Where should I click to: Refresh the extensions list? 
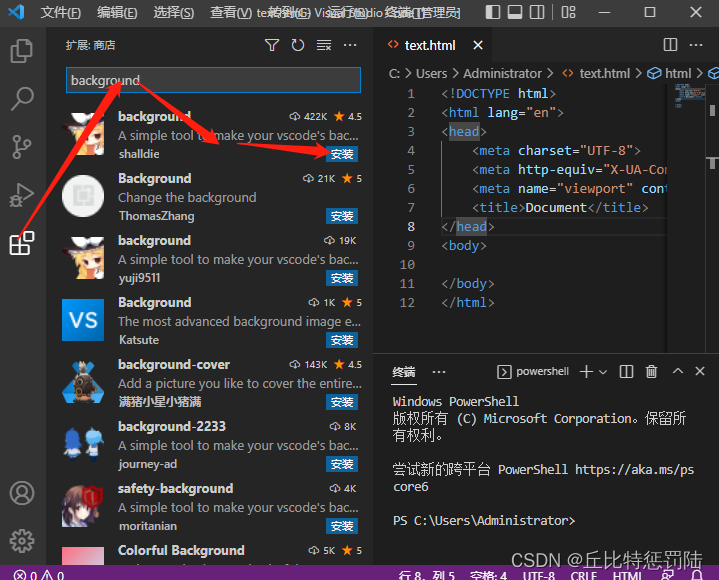coord(298,45)
